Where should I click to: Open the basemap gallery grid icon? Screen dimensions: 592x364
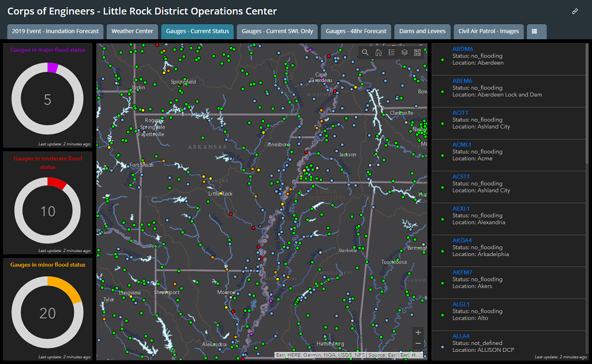click(417, 52)
